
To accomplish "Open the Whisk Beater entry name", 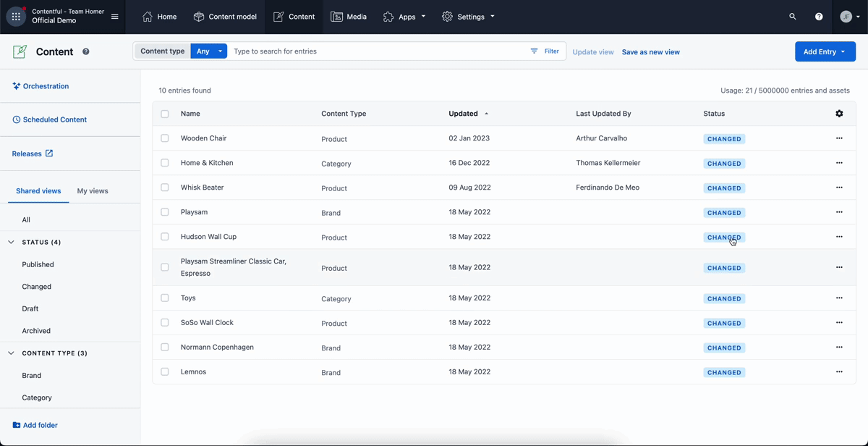I will click(x=203, y=188).
